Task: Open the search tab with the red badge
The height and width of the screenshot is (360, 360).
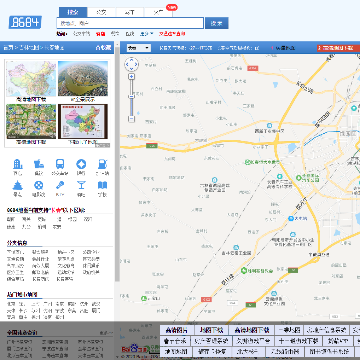Action: (158, 12)
